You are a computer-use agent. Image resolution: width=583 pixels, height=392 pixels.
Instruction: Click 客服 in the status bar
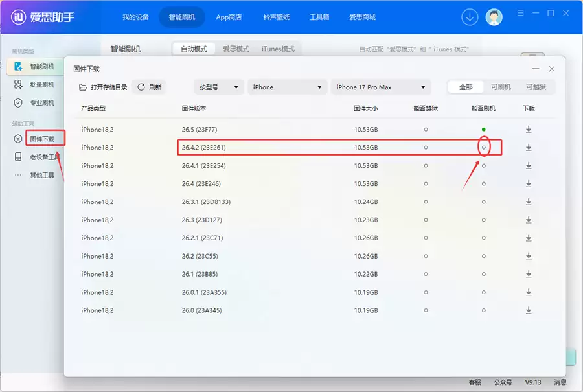pyautogui.click(x=475, y=382)
